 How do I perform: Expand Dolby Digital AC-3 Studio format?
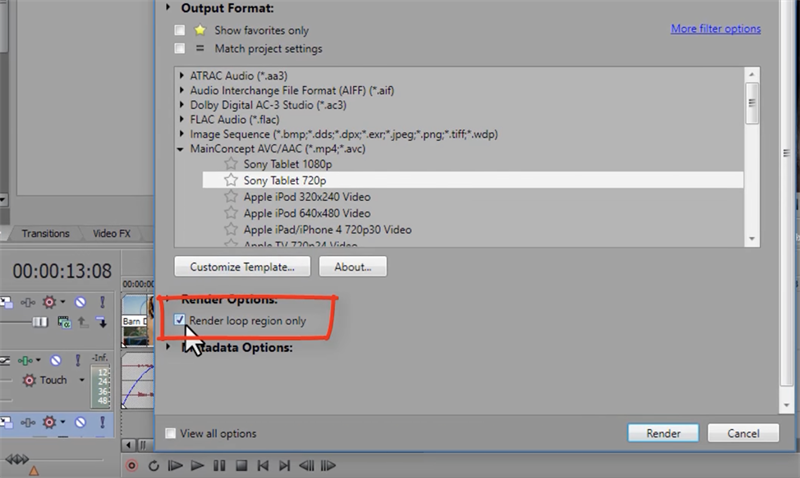coord(182,105)
